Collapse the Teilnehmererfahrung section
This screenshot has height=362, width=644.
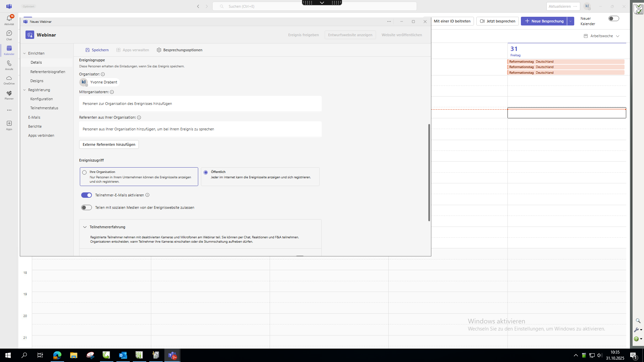click(85, 227)
